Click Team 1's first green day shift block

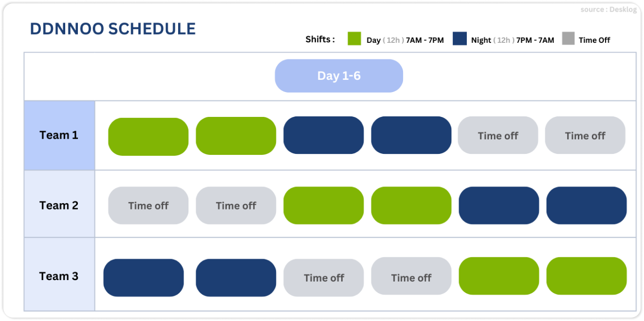click(148, 137)
